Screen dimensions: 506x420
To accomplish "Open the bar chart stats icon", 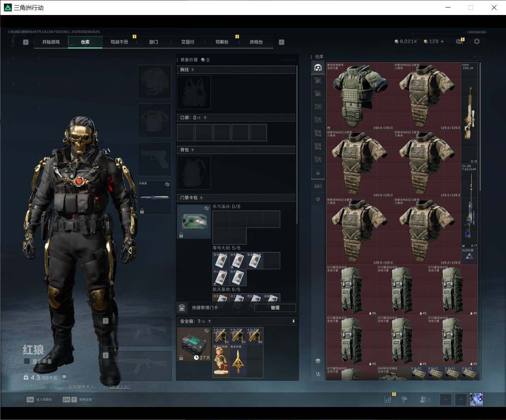I will [387, 399].
